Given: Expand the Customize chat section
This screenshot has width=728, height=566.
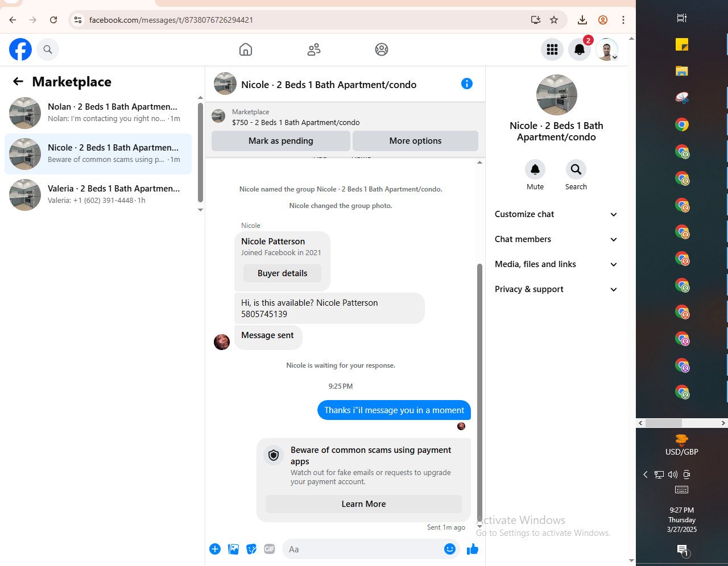Looking at the screenshot, I should pyautogui.click(x=556, y=214).
